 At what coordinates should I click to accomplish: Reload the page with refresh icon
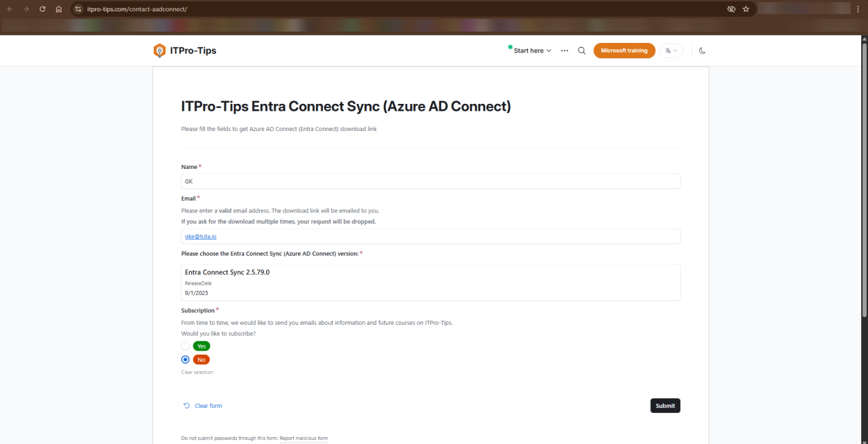pos(43,9)
